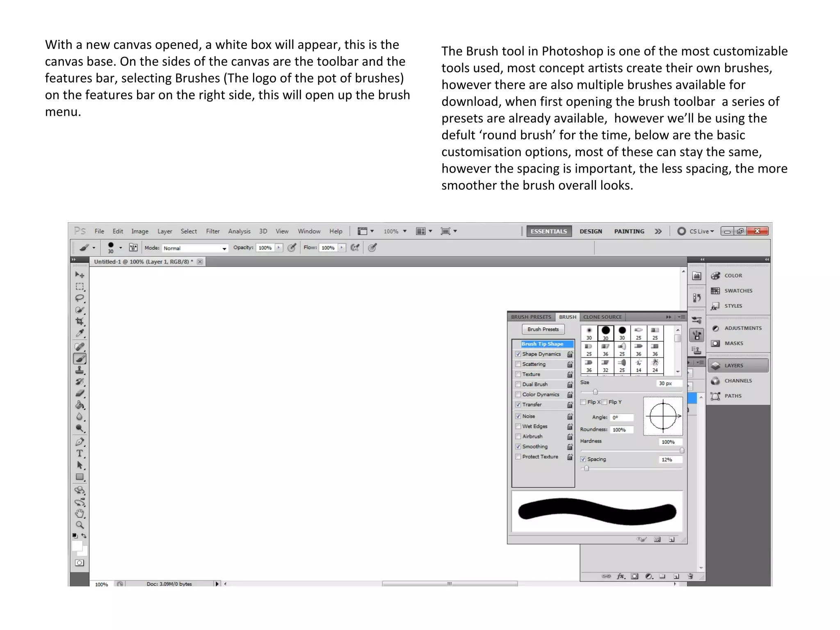Select the Clone Stamp tool
The width and height of the screenshot is (840, 630).
click(80, 370)
